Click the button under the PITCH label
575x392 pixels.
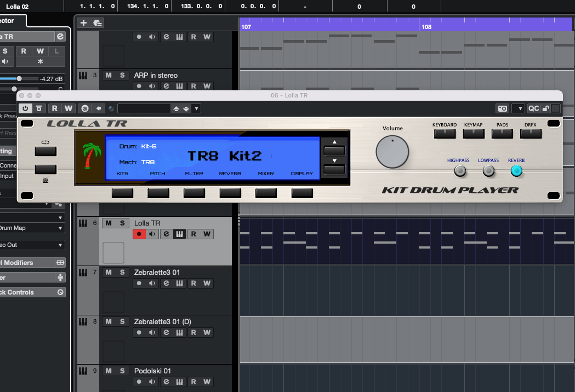[158, 193]
